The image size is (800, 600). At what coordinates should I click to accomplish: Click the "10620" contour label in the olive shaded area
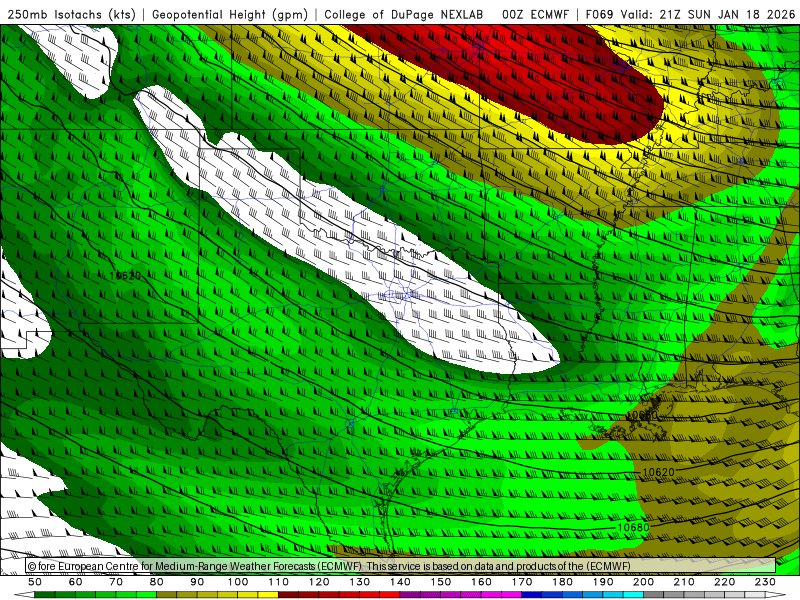(658, 472)
